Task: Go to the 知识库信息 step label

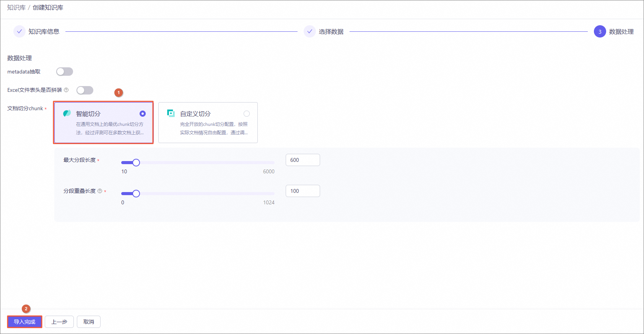Action: [44, 32]
